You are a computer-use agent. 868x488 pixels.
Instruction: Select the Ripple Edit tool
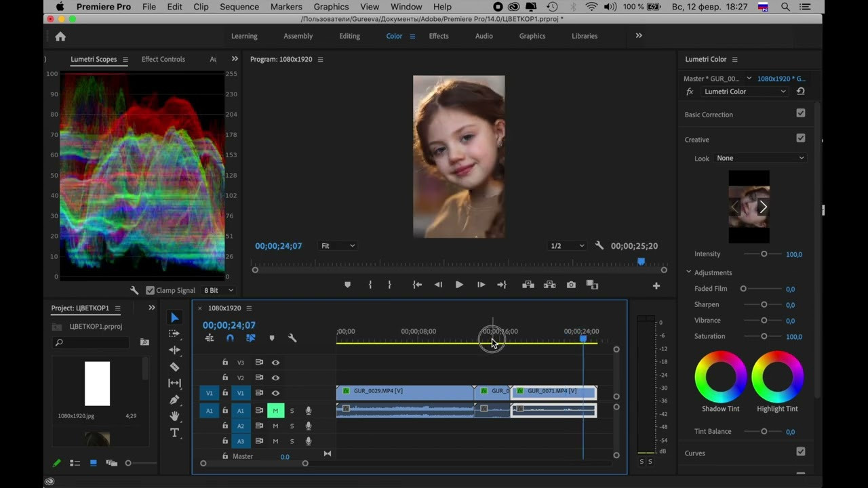coord(174,350)
